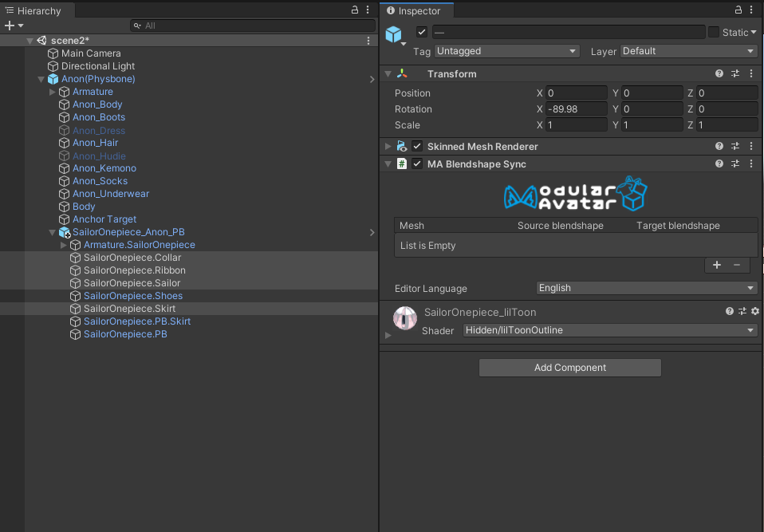
Task: Open Transform presets slider icon
Action: [735, 73]
